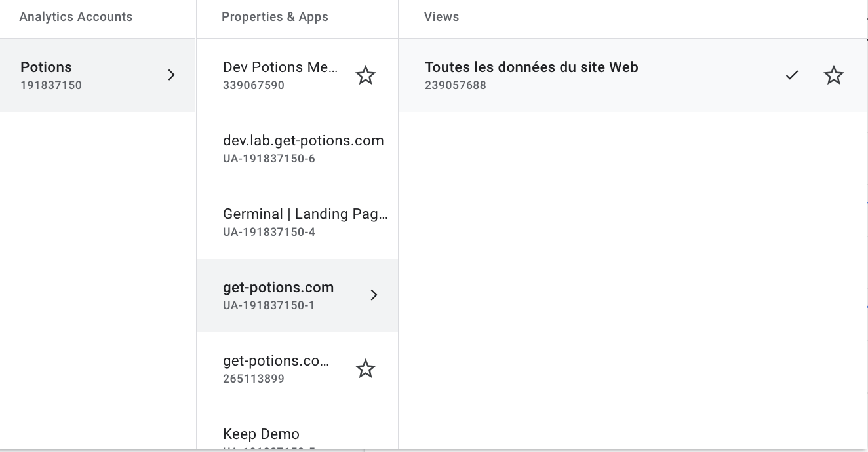Select the Potions analytics account

[98, 75]
